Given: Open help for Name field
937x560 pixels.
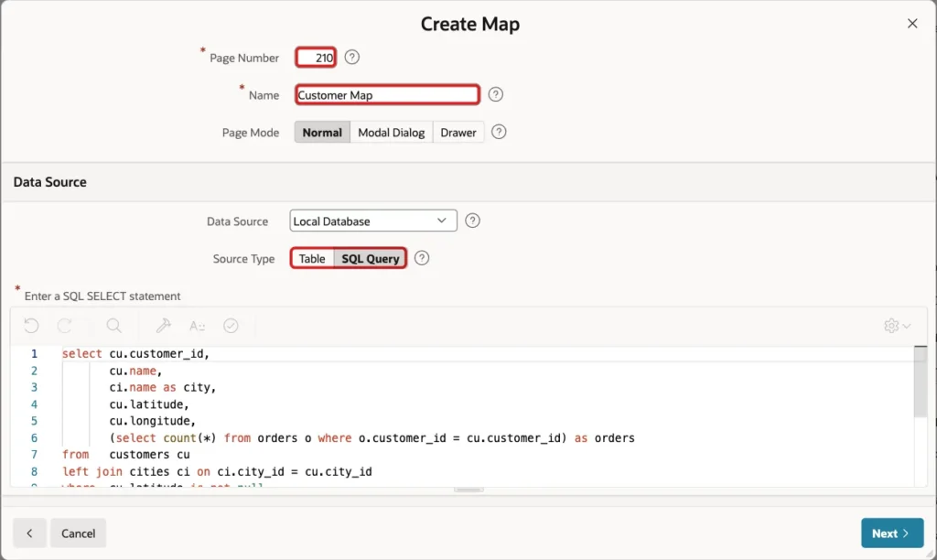Looking at the screenshot, I should click(x=495, y=94).
